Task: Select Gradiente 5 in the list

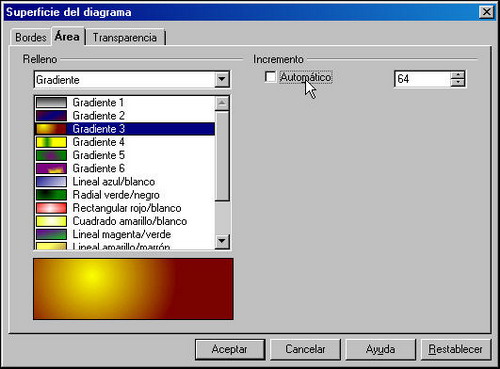Action: (125, 155)
